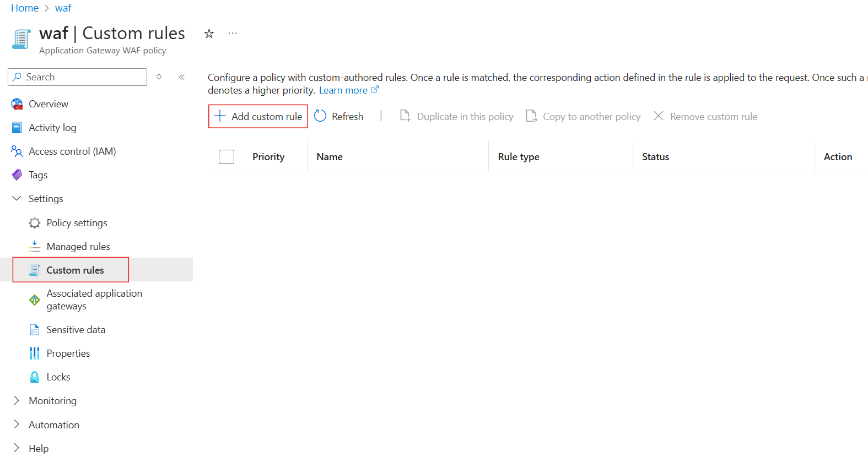Click the Tags icon in sidebar
This screenshot has height=463, width=868.
17,175
